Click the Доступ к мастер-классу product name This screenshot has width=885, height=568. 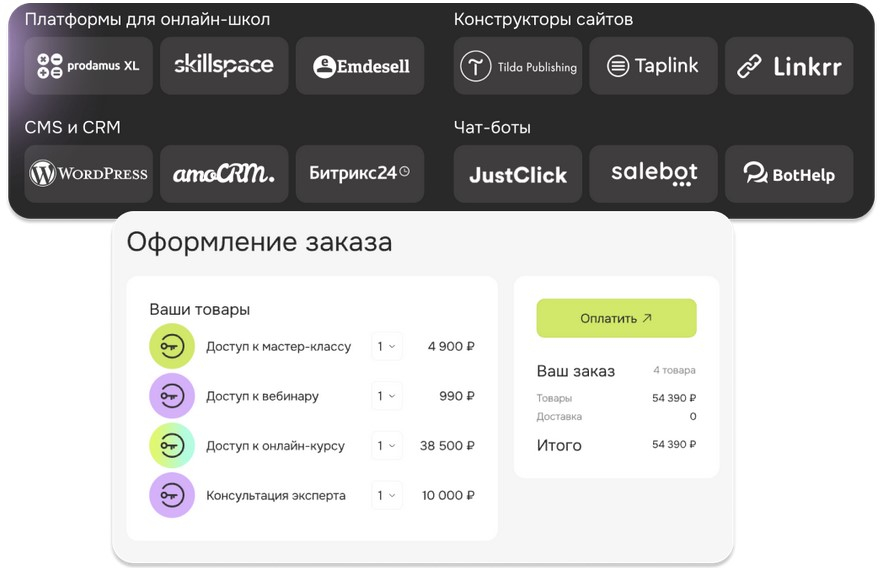278,347
